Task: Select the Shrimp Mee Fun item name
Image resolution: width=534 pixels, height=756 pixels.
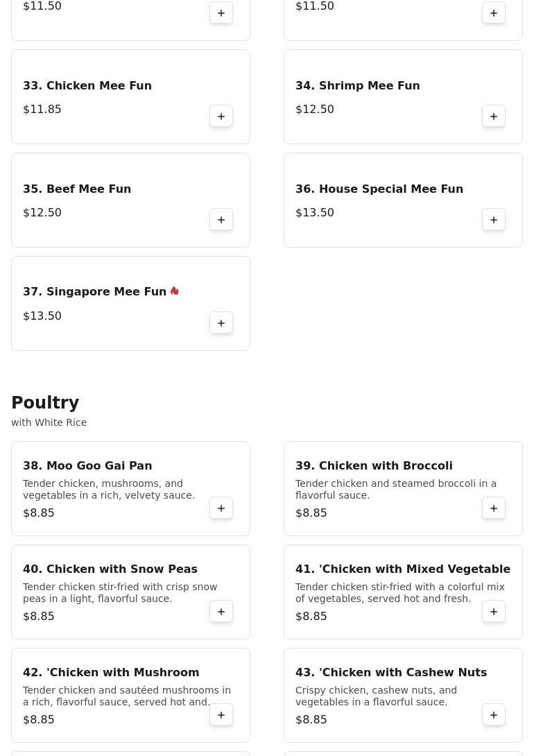Action: tap(357, 85)
